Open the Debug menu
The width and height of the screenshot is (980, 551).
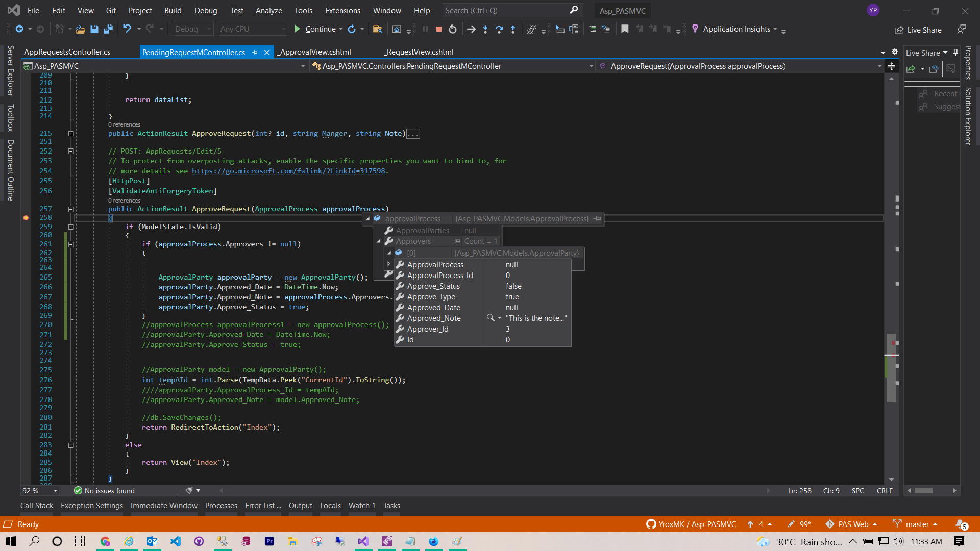click(x=206, y=10)
